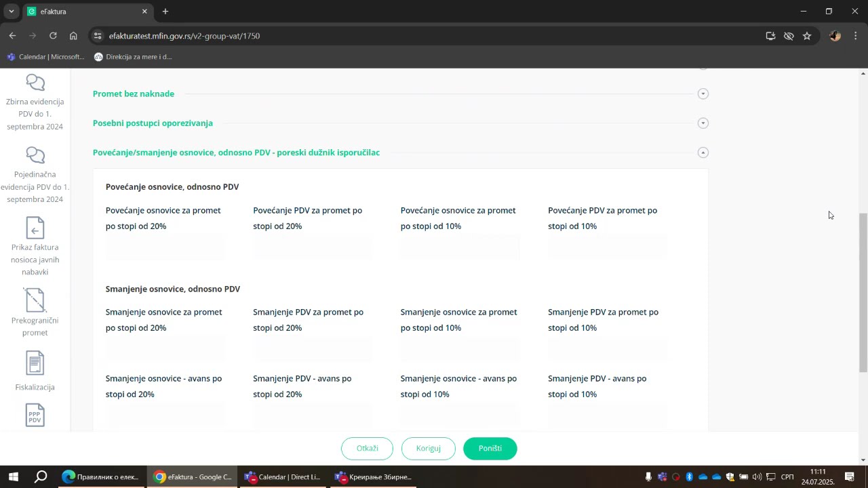Open Fiskalizacija sidebar icon
Viewport: 868px width, 488px height.
coord(35,363)
